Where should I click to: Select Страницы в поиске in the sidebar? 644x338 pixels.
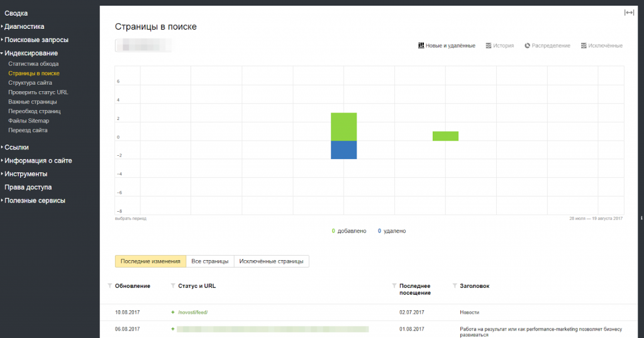(34, 73)
